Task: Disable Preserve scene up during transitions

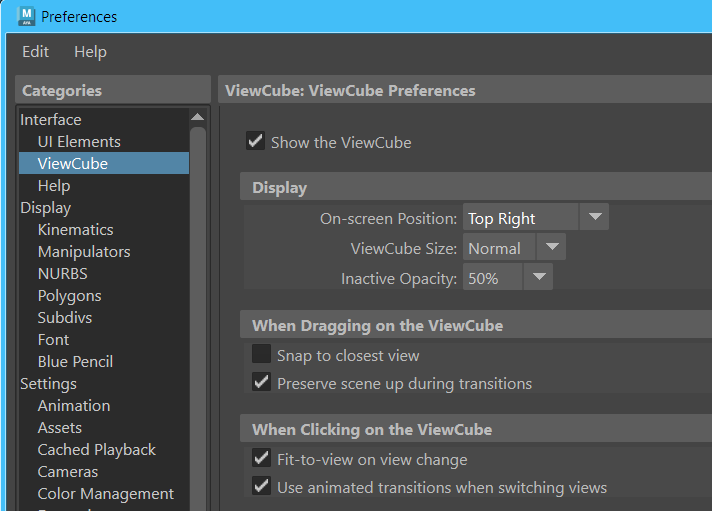Action: (261, 382)
